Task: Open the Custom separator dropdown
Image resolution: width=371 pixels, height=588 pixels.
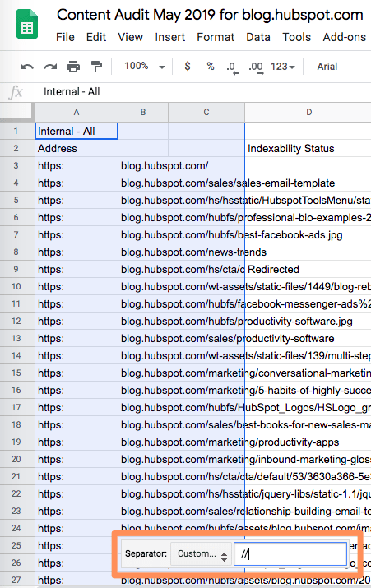Action: [201, 554]
